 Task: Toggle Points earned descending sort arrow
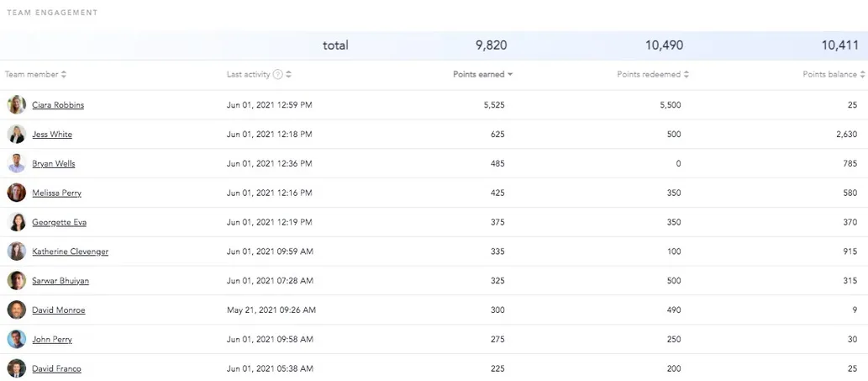(510, 75)
